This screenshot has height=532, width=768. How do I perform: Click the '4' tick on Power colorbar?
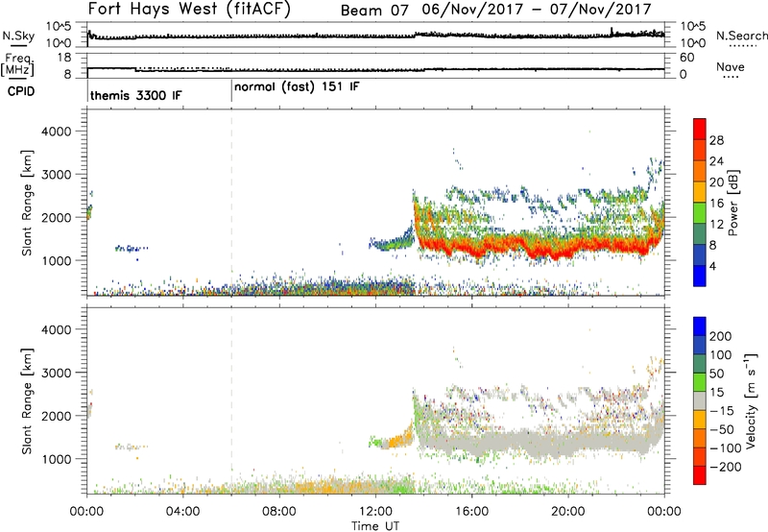[x=712, y=266]
